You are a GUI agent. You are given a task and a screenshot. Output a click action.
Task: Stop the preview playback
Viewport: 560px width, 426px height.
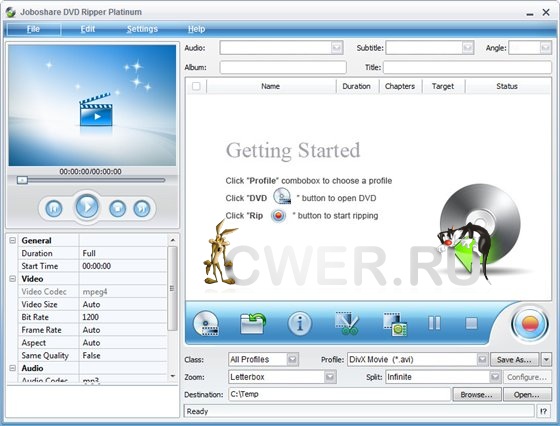coord(118,208)
